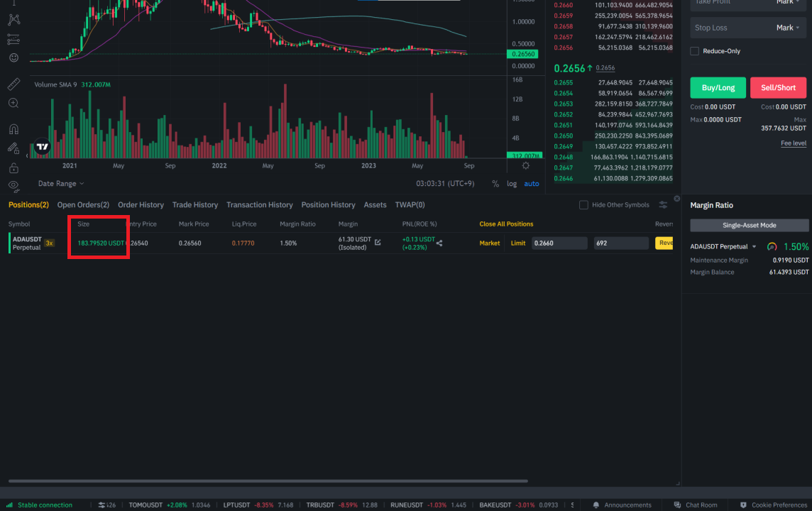Viewport: 812px width, 511px height.
Task: Open the emoji icons tool
Action: (x=14, y=58)
